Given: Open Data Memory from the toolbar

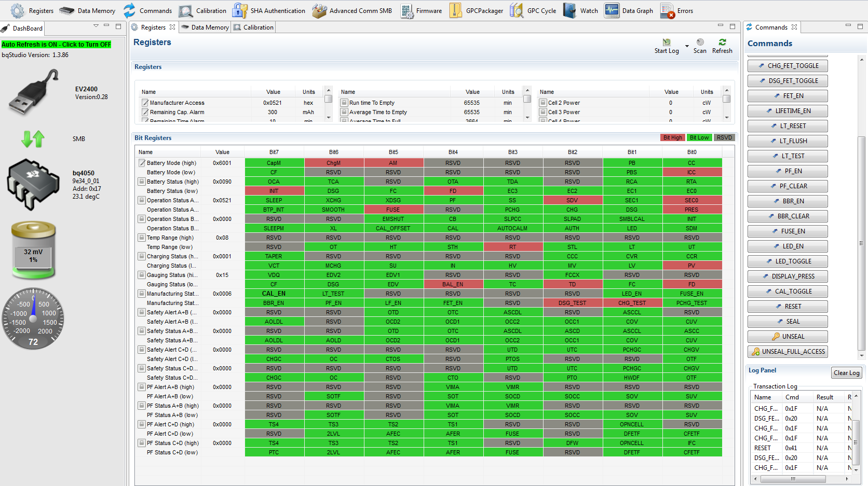Looking at the screenshot, I should pyautogui.click(x=87, y=10).
